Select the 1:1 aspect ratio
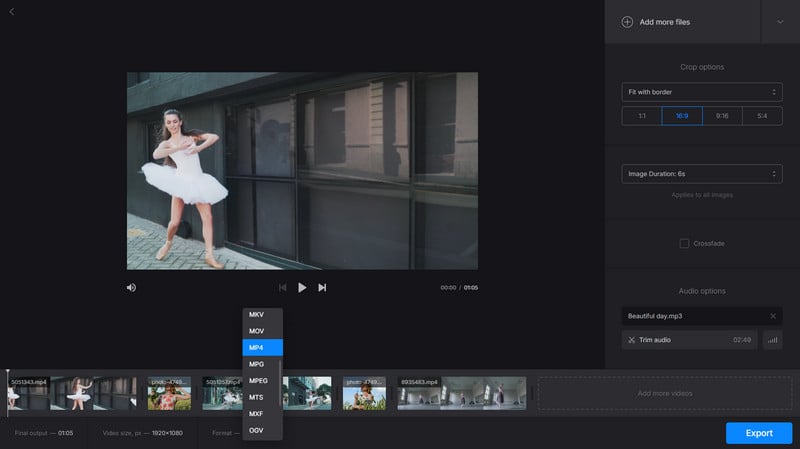The image size is (800, 449). click(642, 116)
